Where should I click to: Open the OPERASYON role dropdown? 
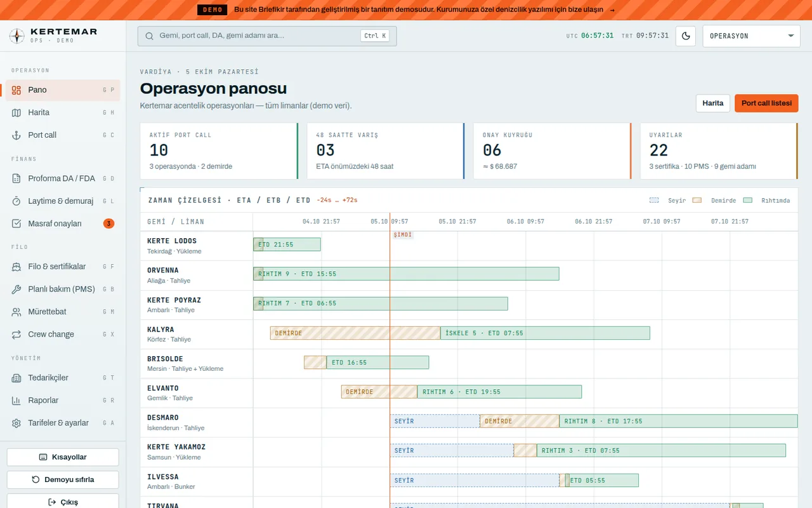click(x=752, y=36)
